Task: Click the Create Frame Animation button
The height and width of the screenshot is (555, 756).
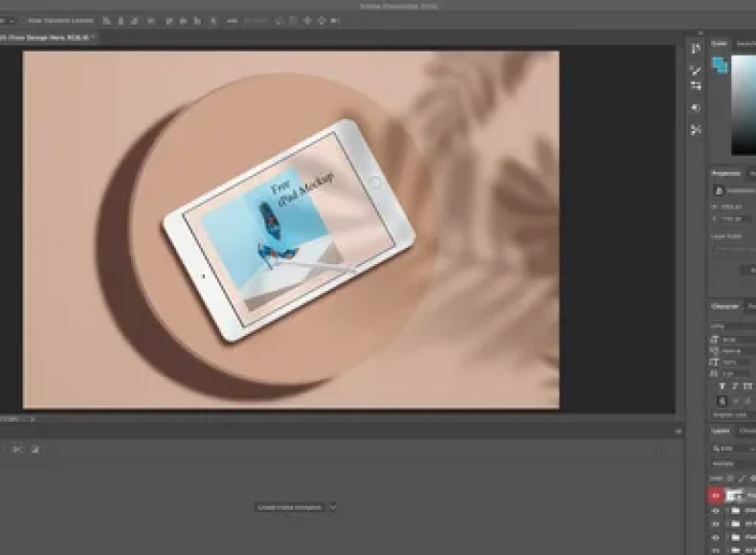Action: [x=291, y=507]
